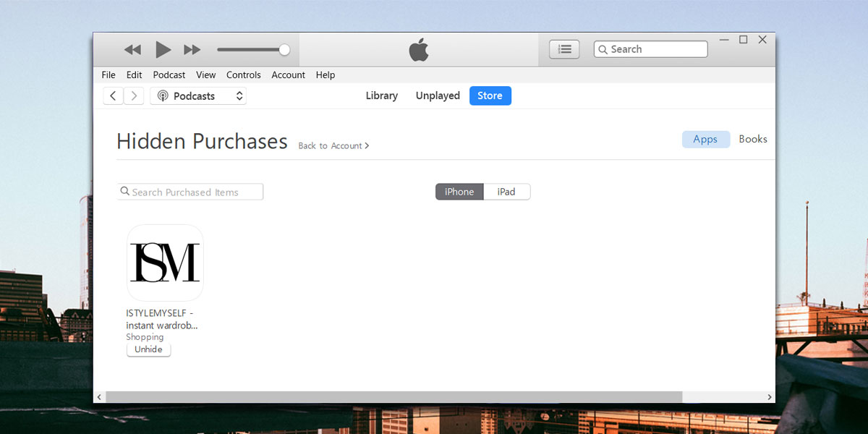This screenshot has height=434, width=868.
Task: Open the Podcast menu
Action: click(169, 75)
